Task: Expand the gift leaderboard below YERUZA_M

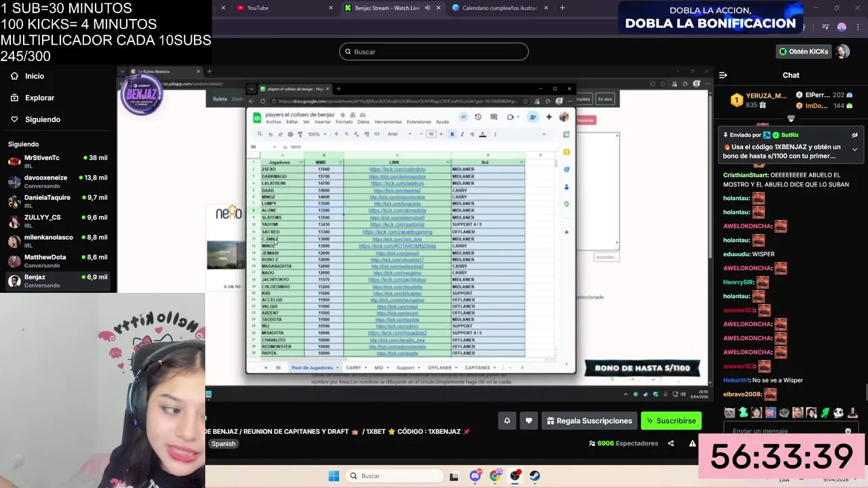Action: point(791,119)
